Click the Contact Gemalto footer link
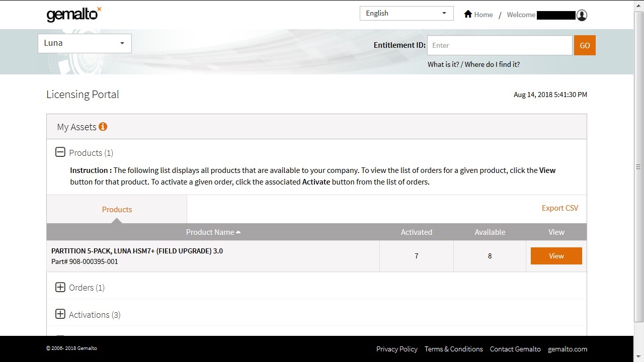Image resolution: width=644 pixels, height=362 pixels. tap(515, 349)
